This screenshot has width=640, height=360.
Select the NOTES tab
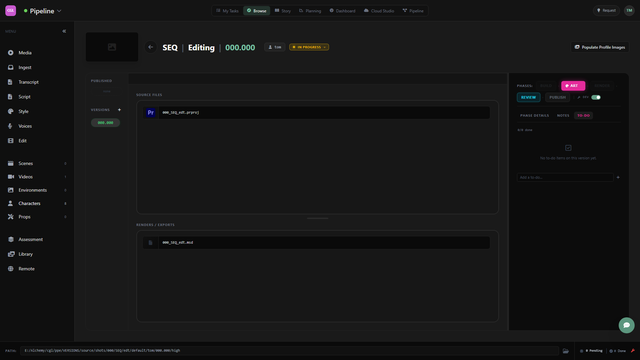click(563, 116)
